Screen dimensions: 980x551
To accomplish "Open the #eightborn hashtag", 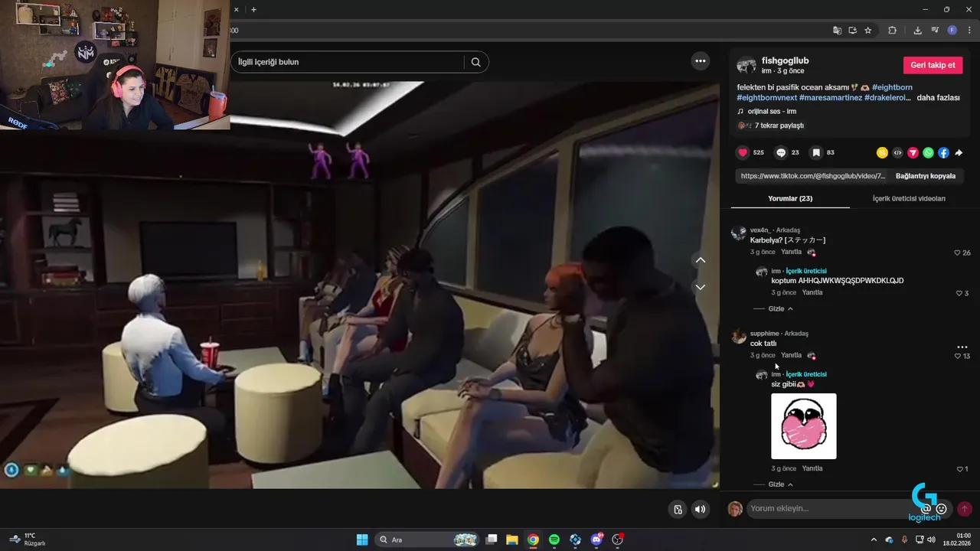I will (892, 87).
